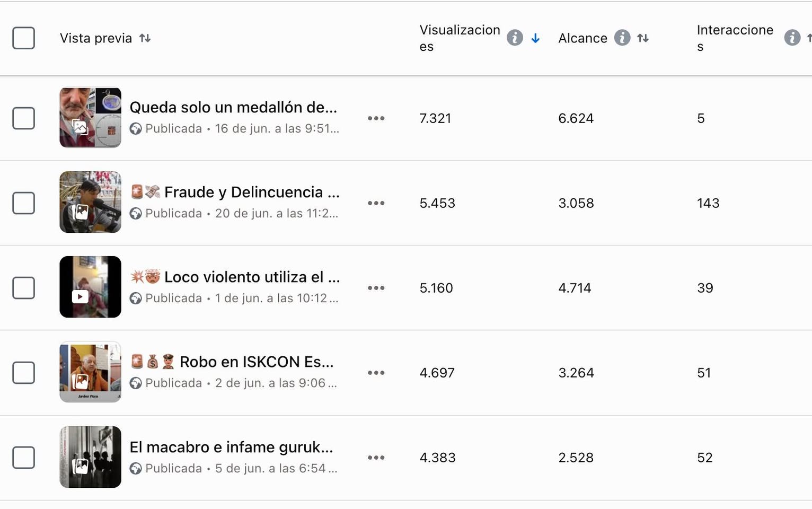812x509 pixels.
Task: Check the box for the 'Loco violento' post
Action: coord(24,288)
